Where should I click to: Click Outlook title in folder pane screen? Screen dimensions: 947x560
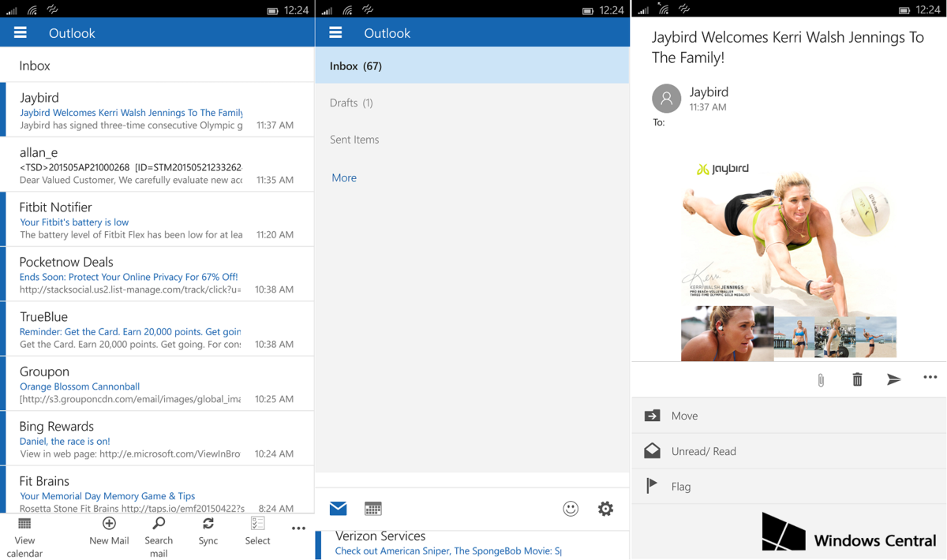coord(387,33)
